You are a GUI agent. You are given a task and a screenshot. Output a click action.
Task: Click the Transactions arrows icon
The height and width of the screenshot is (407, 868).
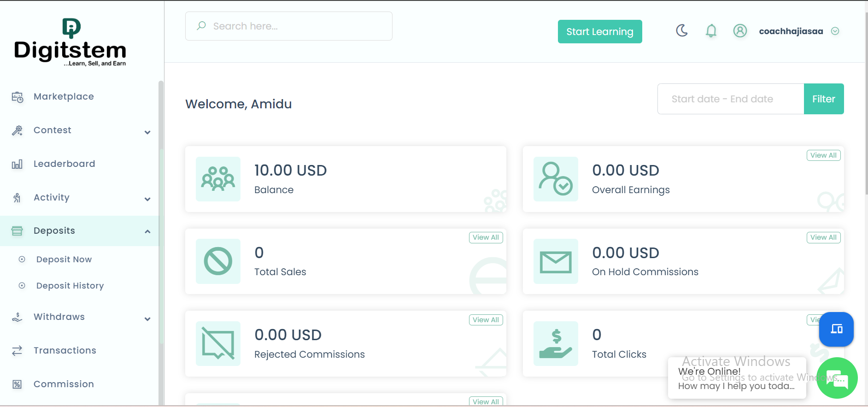point(17,351)
